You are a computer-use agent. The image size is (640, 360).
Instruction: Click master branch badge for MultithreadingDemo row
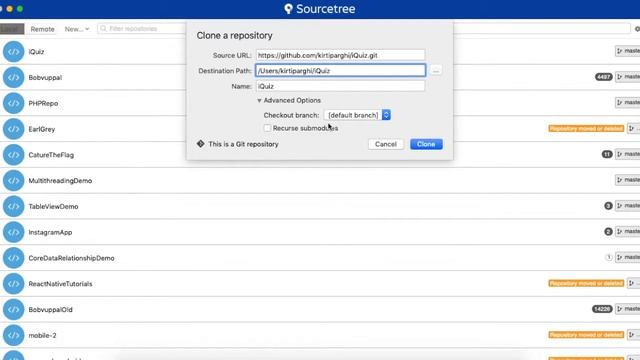pyautogui.click(x=628, y=180)
